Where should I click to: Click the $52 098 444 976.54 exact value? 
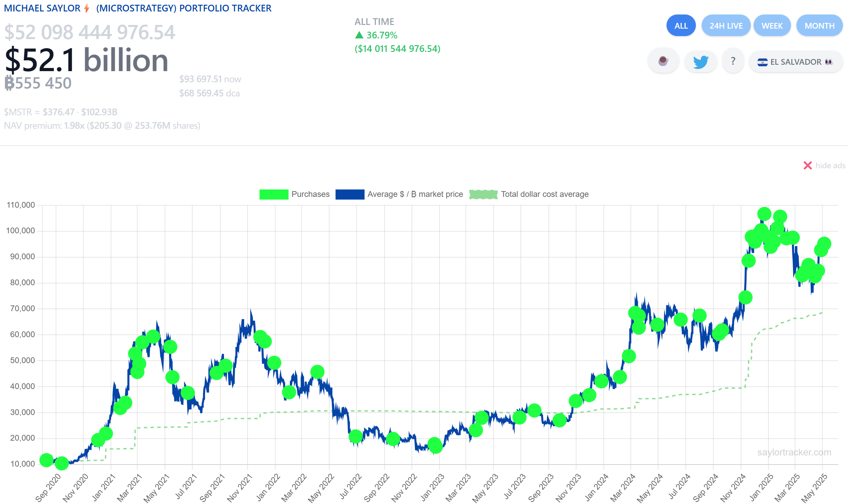tap(89, 32)
